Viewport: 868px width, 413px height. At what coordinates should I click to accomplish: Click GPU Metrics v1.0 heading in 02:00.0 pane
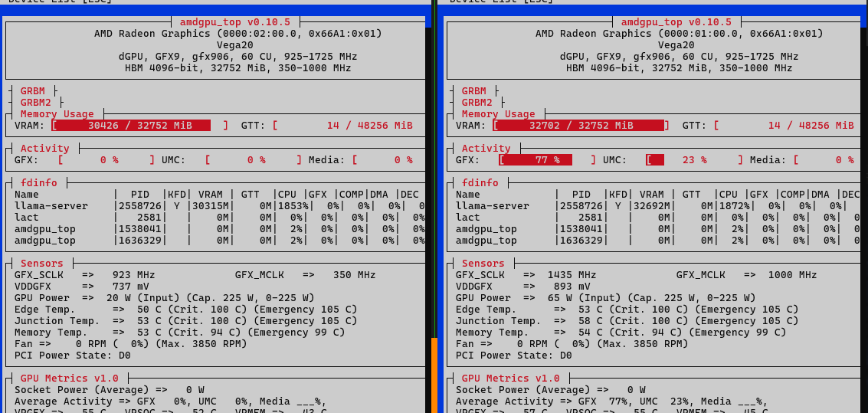coord(69,378)
